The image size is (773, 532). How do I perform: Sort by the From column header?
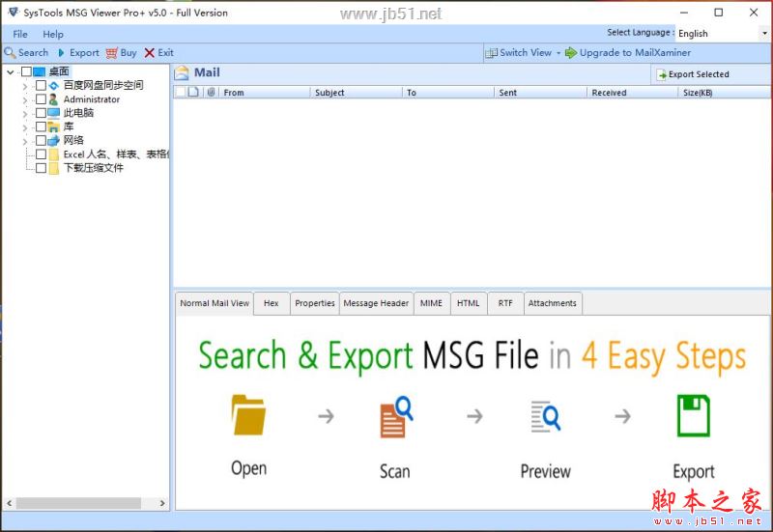[265, 92]
